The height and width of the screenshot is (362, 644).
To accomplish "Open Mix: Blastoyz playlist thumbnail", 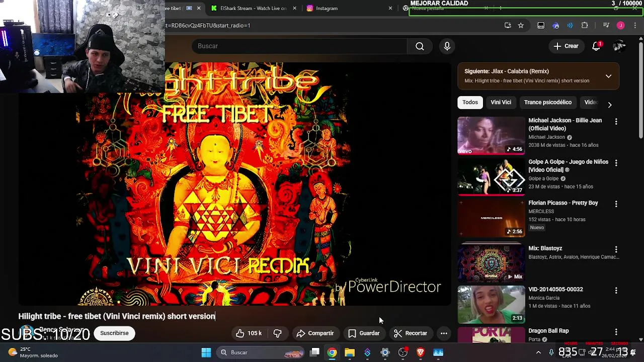I will (x=491, y=262).
